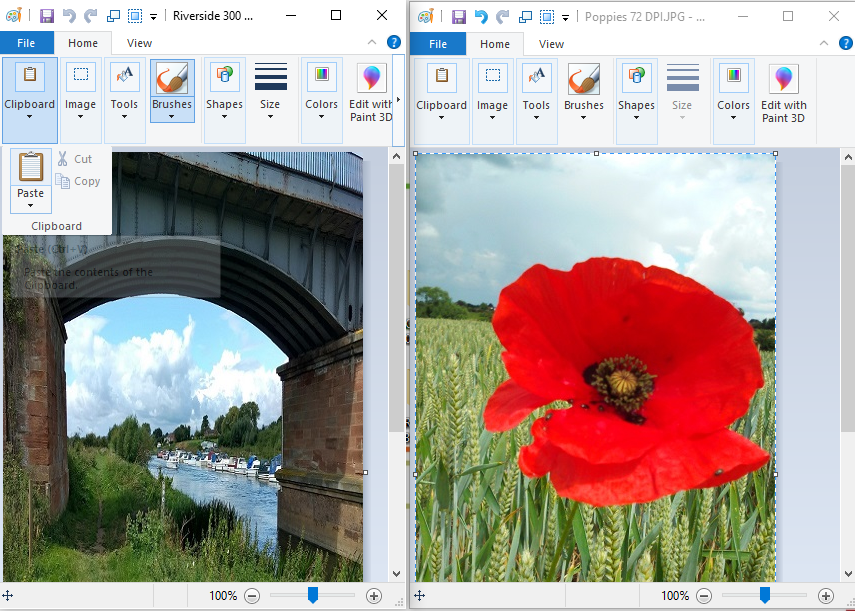This screenshot has height=611, width=855.
Task: Click zoom slider handle in Poppies status bar
Action: pos(765,596)
